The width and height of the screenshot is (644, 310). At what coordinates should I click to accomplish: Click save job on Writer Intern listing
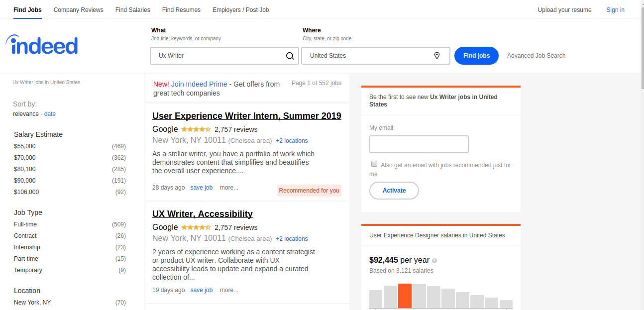pos(202,188)
